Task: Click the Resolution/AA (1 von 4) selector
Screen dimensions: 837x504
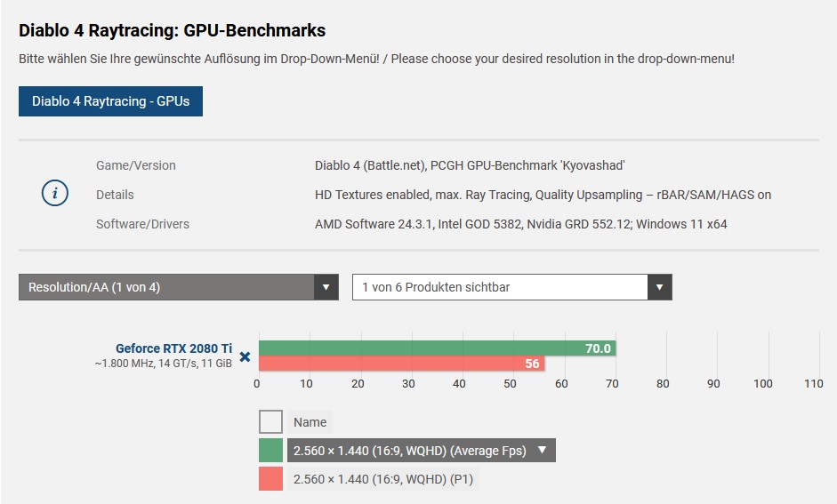Action: [178, 287]
